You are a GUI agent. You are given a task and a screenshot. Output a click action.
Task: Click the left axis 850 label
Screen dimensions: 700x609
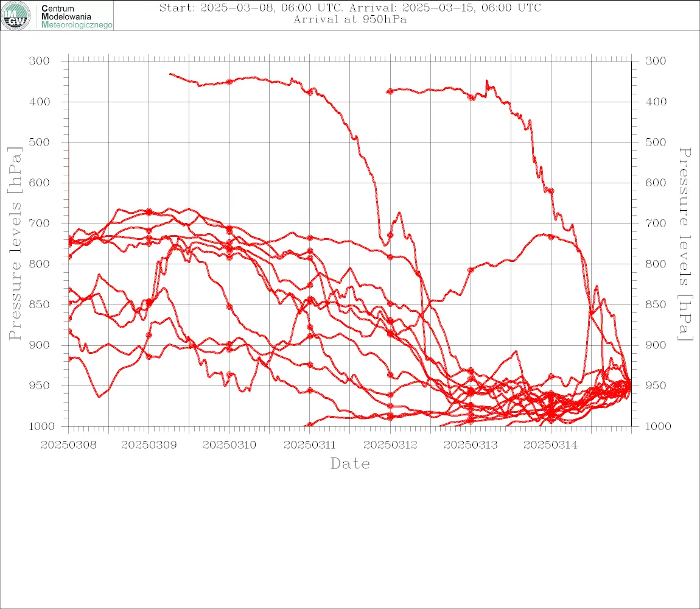tap(40, 304)
